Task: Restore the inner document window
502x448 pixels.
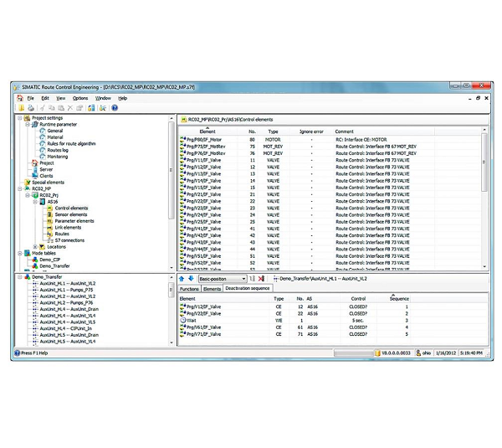Action: point(478,98)
